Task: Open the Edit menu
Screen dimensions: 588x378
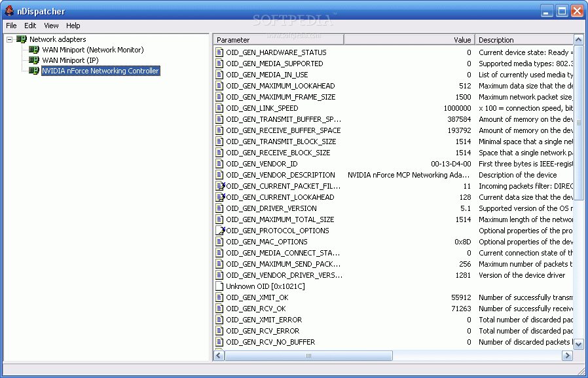Action: pos(30,26)
